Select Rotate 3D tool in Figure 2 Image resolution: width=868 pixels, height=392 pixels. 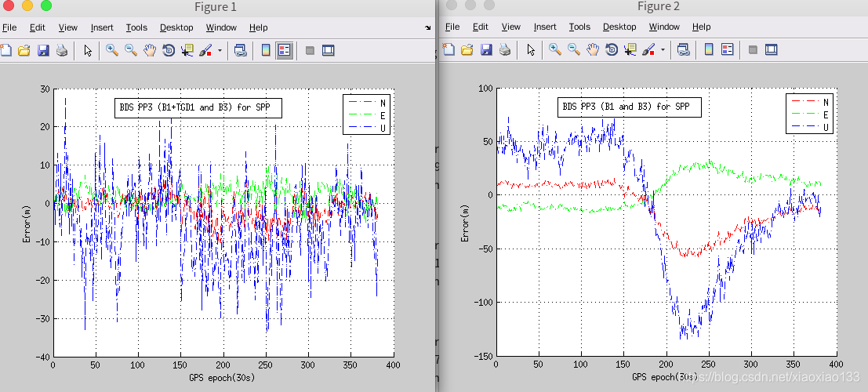point(612,50)
